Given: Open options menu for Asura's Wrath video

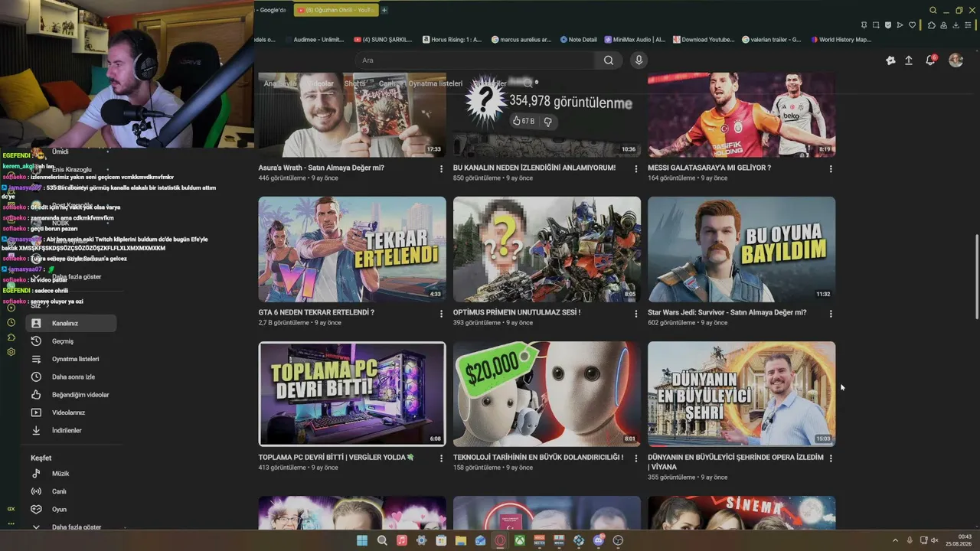Looking at the screenshot, I should 441,168.
